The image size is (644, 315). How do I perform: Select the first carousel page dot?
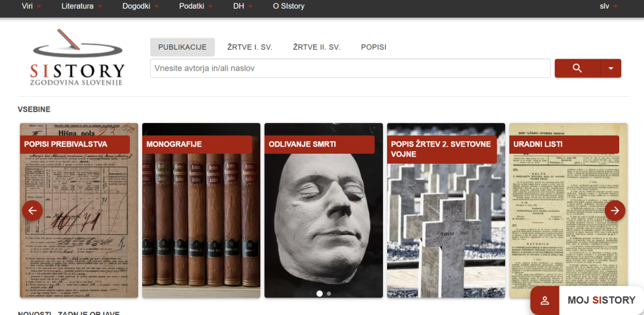click(x=319, y=294)
